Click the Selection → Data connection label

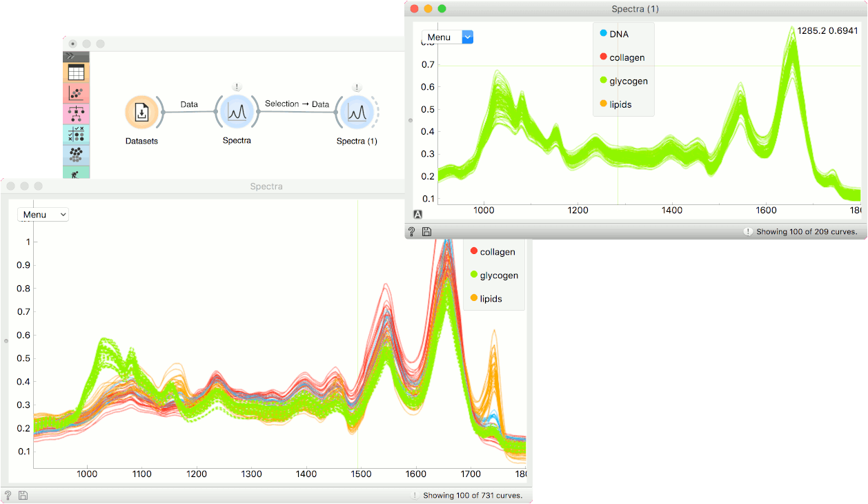click(x=297, y=104)
